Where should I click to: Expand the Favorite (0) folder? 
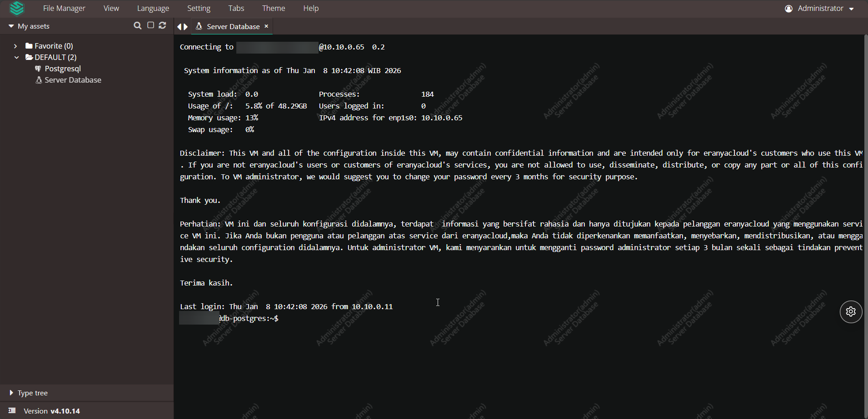tap(15, 46)
